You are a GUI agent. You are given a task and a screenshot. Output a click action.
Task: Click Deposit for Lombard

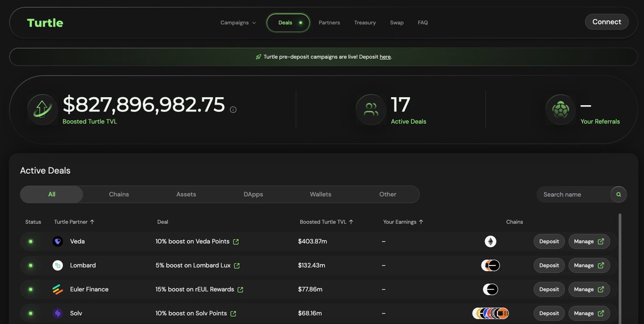point(549,266)
